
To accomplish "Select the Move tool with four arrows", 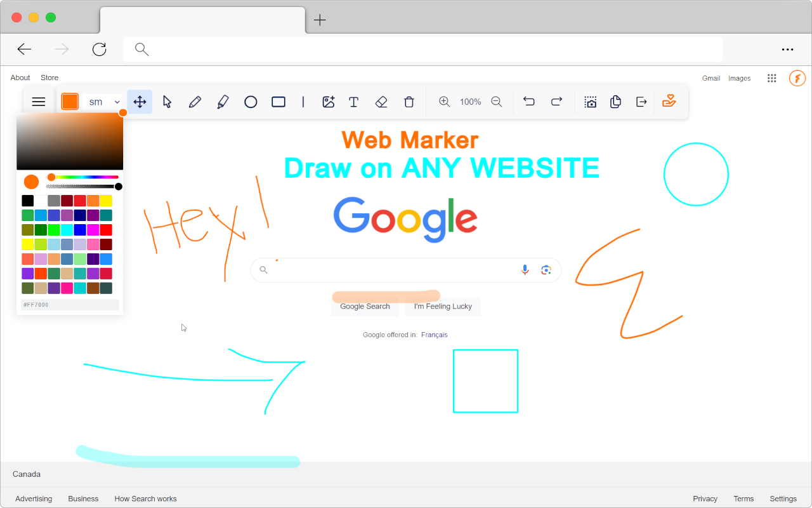I will coord(140,102).
